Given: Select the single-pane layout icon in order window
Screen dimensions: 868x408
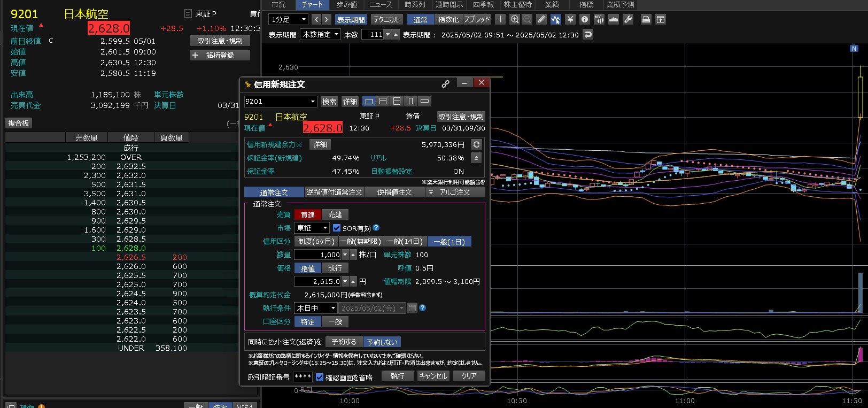Looking at the screenshot, I should pyautogui.click(x=369, y=101).
